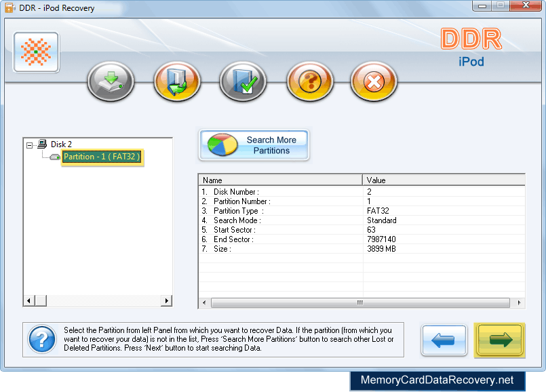Click the Standard value cell

[382, 220]
